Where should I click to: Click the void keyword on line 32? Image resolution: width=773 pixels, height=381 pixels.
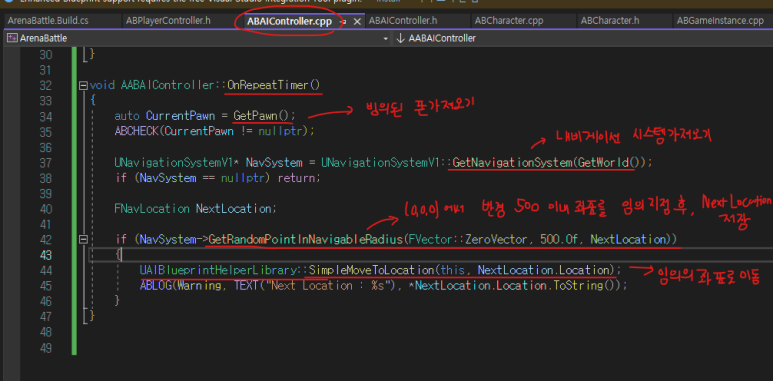point(104,85)
